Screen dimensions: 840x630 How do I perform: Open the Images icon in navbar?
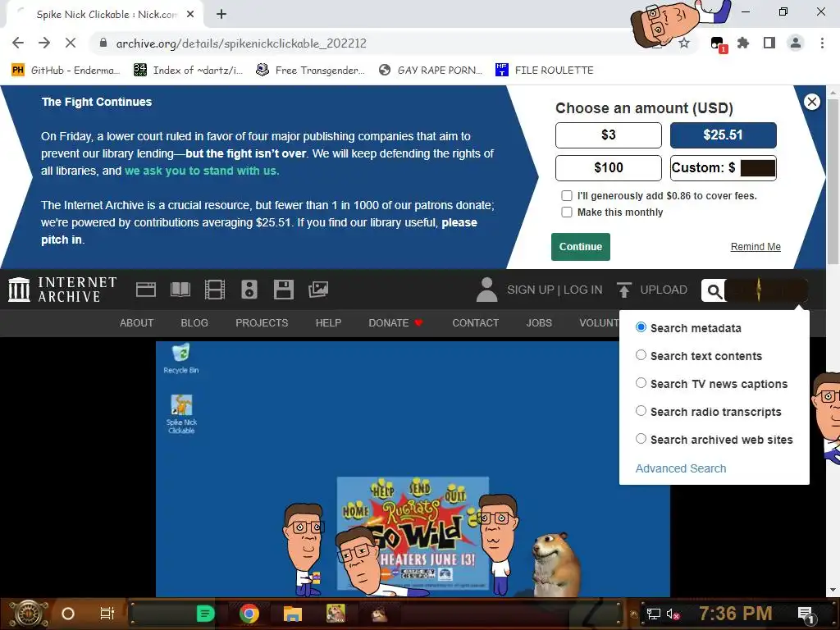(318, 290)
